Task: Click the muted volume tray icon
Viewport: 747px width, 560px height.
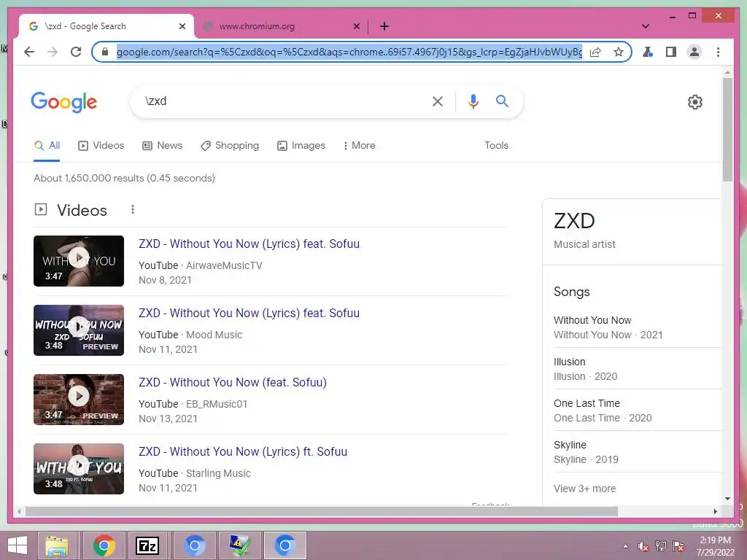Action: 643,546
